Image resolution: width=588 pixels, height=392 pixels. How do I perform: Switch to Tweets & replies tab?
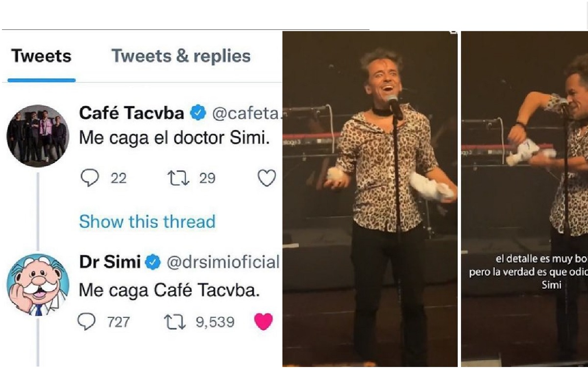pyautogui.click(x=181, y=56)
